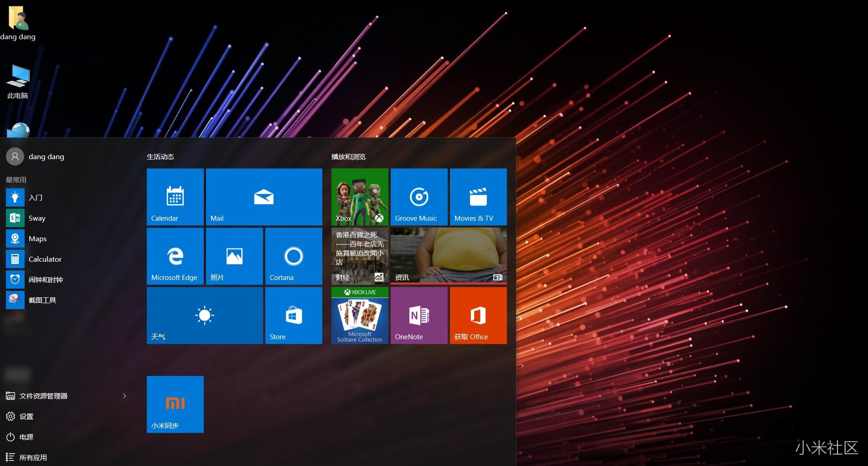The image size is (868, 466).
Task: Click the 获取 Office tile
Action: [x=478, y=316]
